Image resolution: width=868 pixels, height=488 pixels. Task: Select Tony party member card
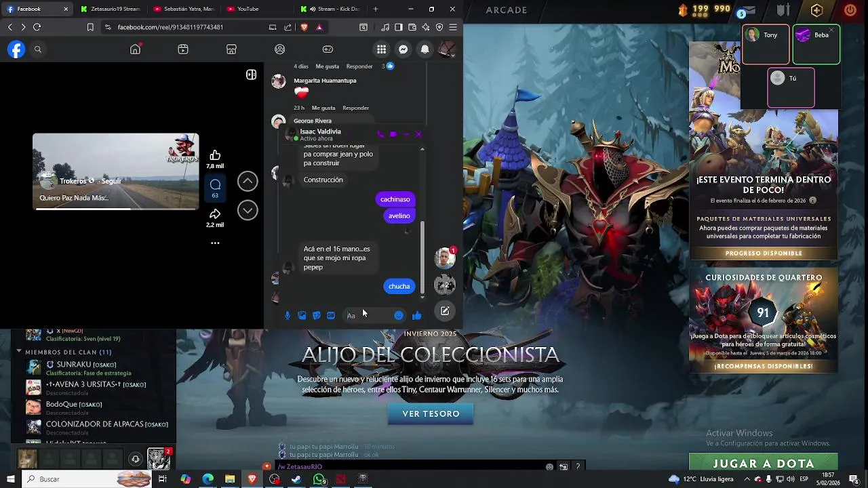point(766,45)
